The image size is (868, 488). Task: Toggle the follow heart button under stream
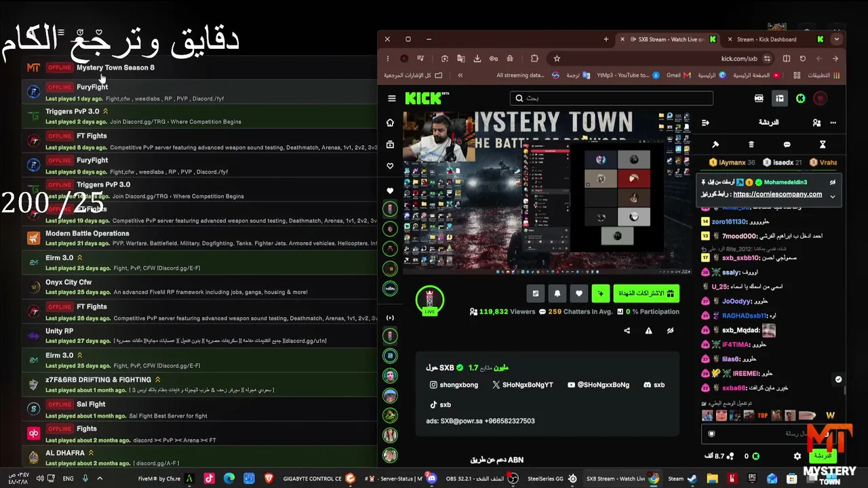click(578, 293)
